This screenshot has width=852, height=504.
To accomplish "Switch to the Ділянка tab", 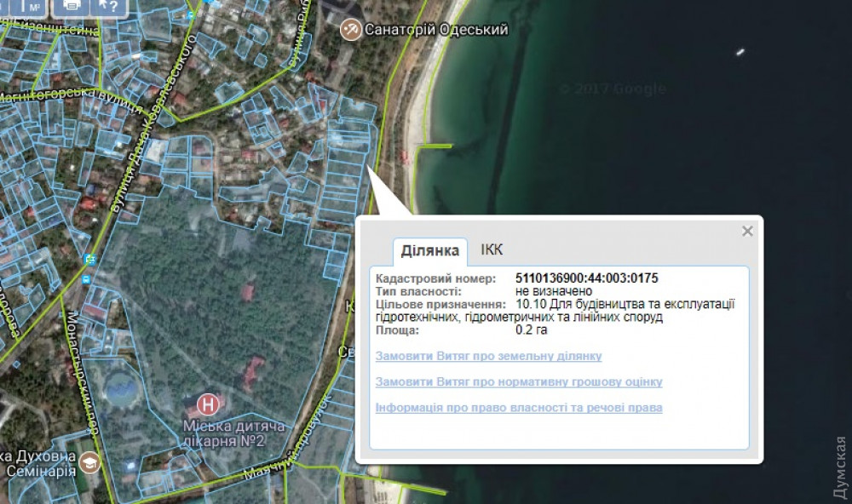I will 430,250.
